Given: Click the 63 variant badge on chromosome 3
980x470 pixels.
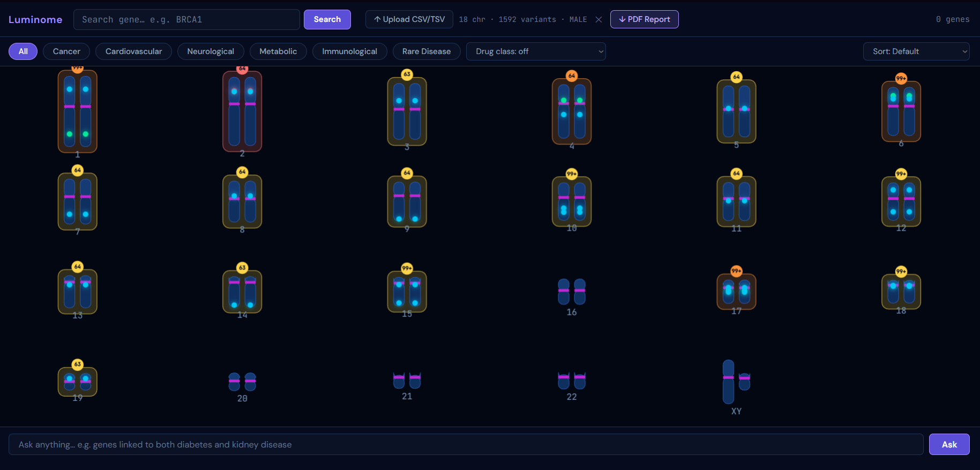Looking at the screenshot, I should 407,74.
